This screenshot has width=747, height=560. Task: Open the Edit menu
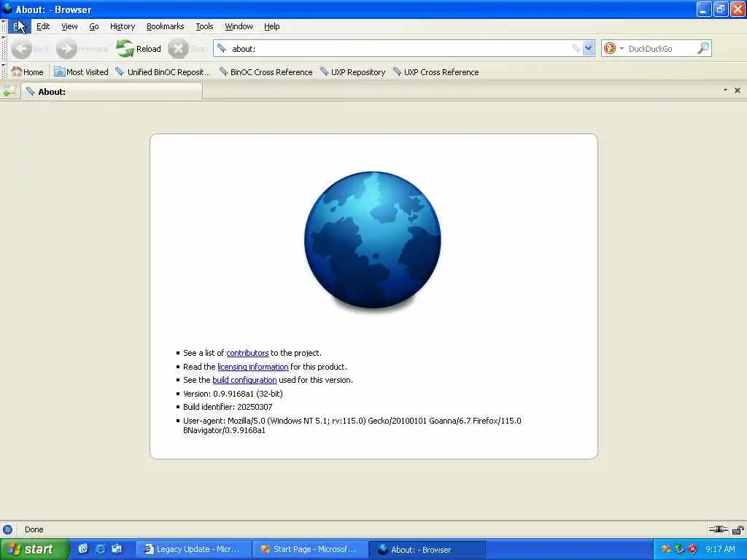43,26
